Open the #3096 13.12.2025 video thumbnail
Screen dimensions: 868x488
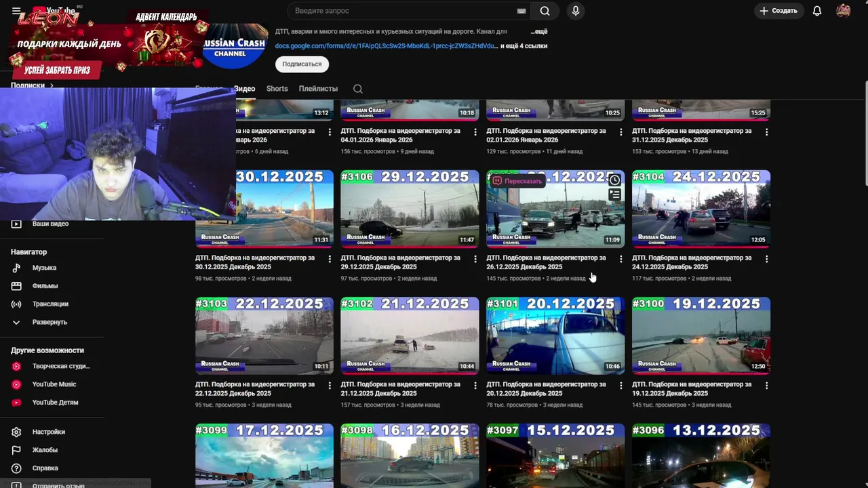(x=701, y=455)
